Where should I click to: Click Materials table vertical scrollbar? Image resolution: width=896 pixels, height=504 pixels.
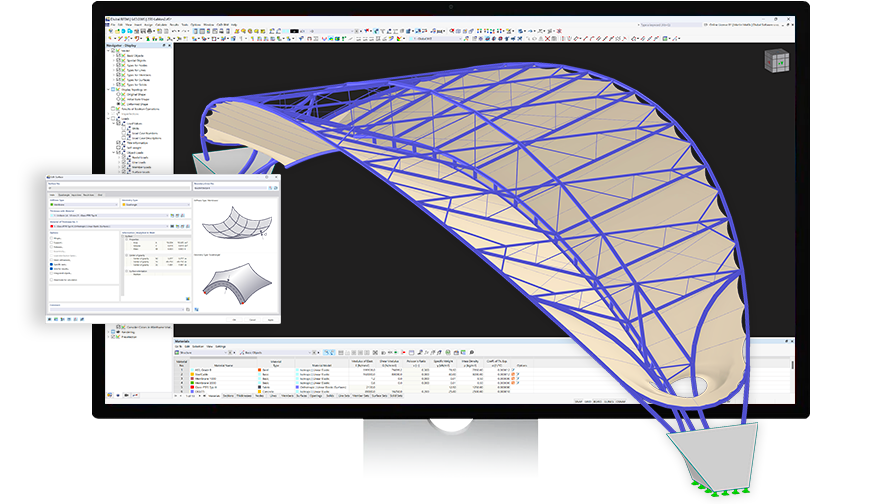[792, 366]
